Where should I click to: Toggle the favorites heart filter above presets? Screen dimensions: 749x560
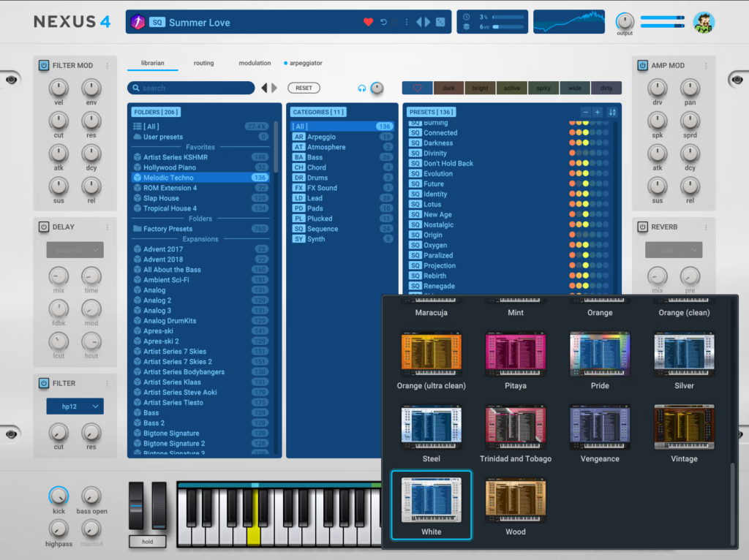coord(417,87)
